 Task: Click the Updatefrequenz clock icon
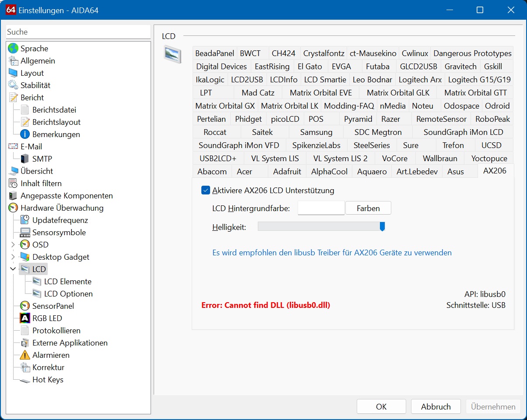pyautogui.click(x=25, y=220)
